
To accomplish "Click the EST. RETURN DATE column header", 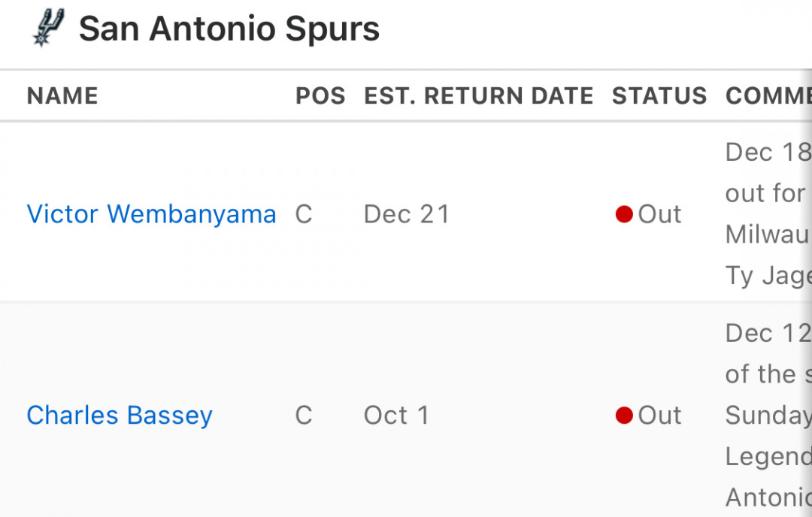I will 478,95.
